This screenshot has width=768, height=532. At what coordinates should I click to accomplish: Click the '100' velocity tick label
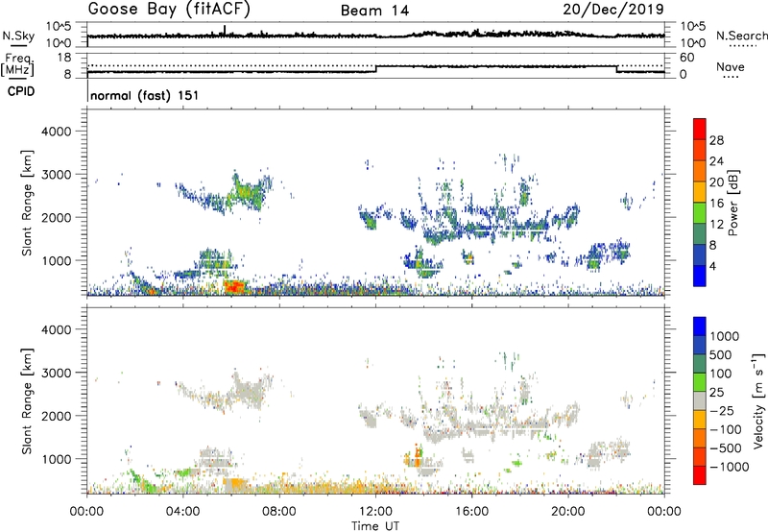click(721, 374)
